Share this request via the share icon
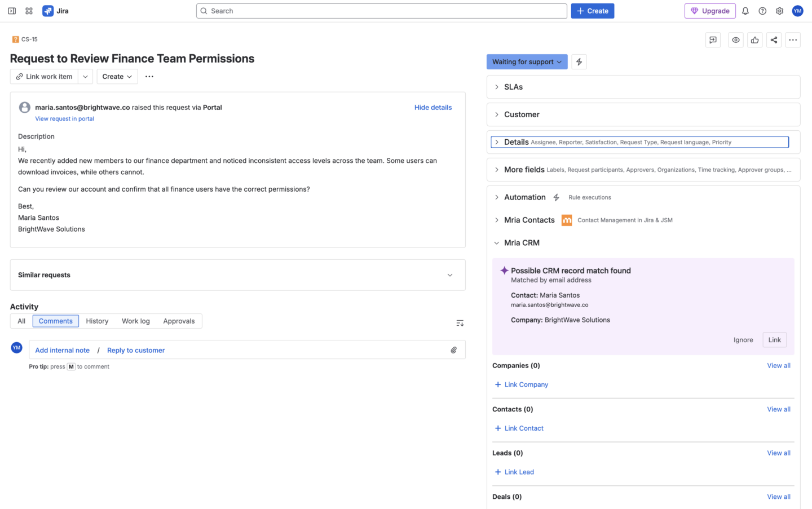Viewport: 812px width, 509px height. [x=774, y=39]
